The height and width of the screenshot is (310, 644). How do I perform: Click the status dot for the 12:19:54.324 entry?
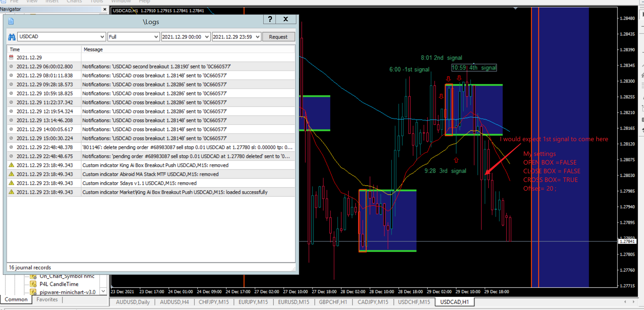tap(11, 111)
